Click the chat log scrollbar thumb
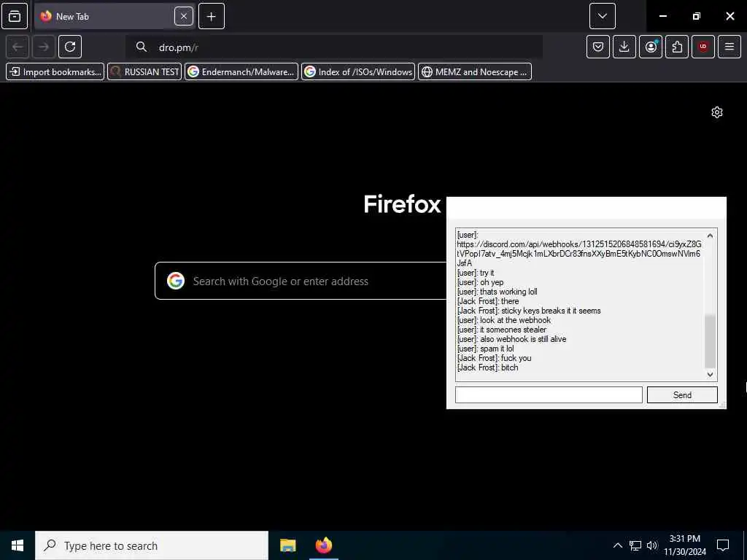The width and height of the screenshot is (747, 560). 710,341
